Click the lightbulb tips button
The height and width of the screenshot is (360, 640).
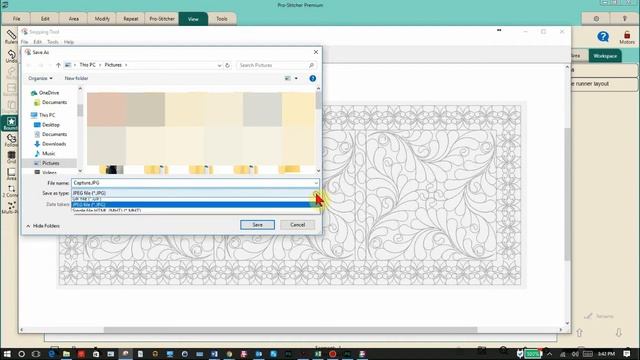624,19
